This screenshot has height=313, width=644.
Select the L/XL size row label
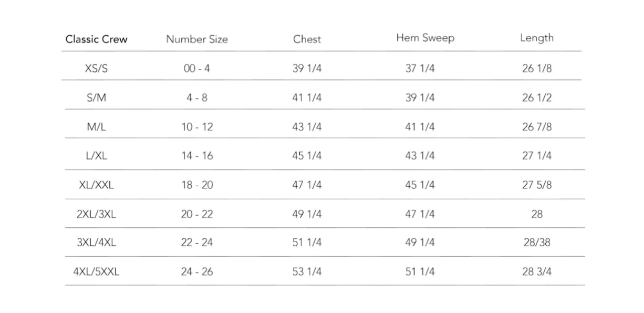[x=96, y=156]
